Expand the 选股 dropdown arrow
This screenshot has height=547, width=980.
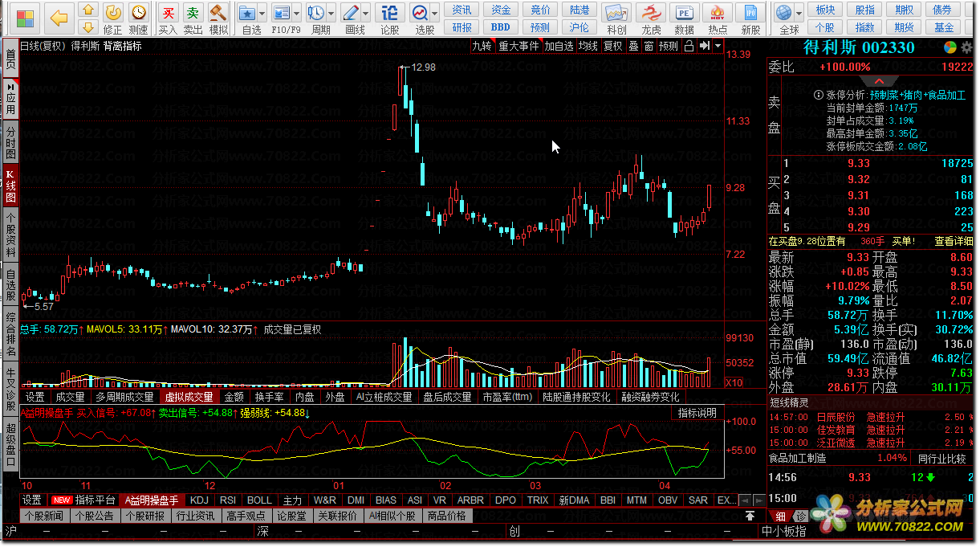[433, 12]
